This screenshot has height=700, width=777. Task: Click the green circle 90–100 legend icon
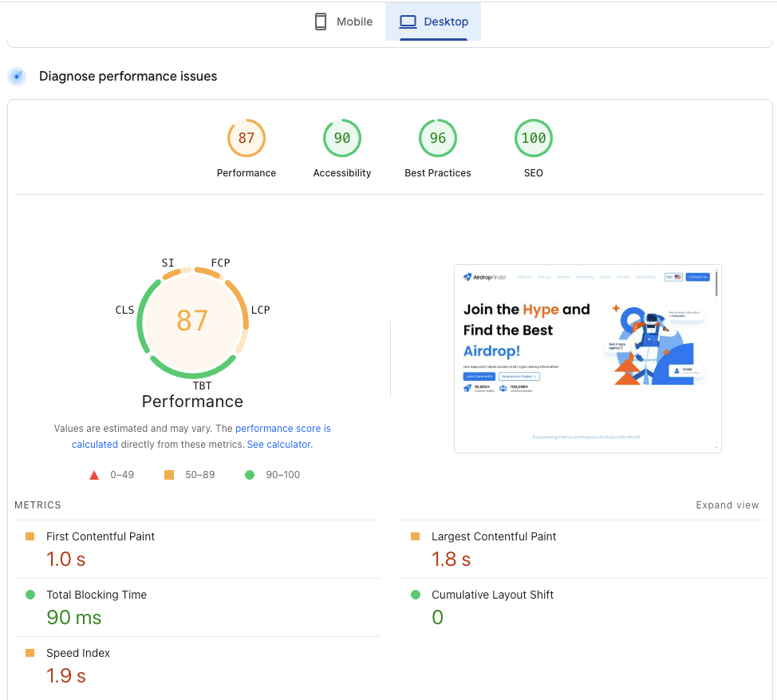click(x=250, y=475)
